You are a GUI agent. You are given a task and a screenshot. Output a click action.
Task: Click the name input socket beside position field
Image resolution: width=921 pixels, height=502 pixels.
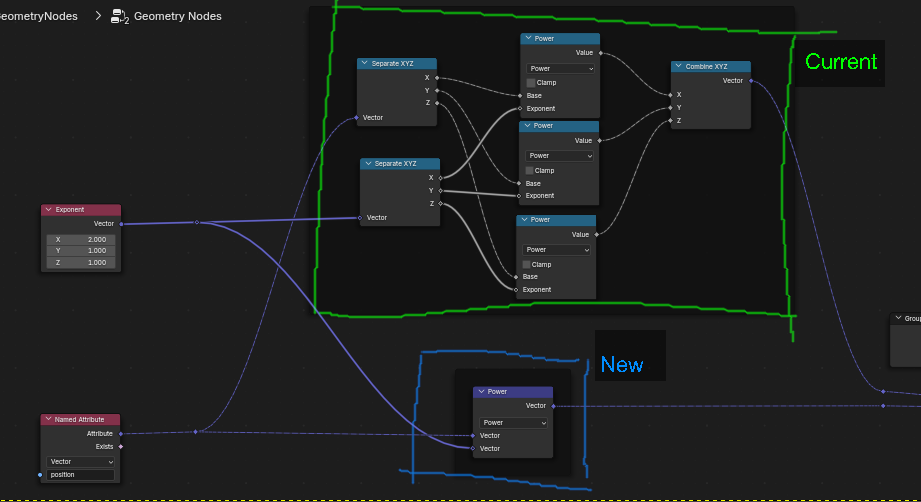click(40, 474)
